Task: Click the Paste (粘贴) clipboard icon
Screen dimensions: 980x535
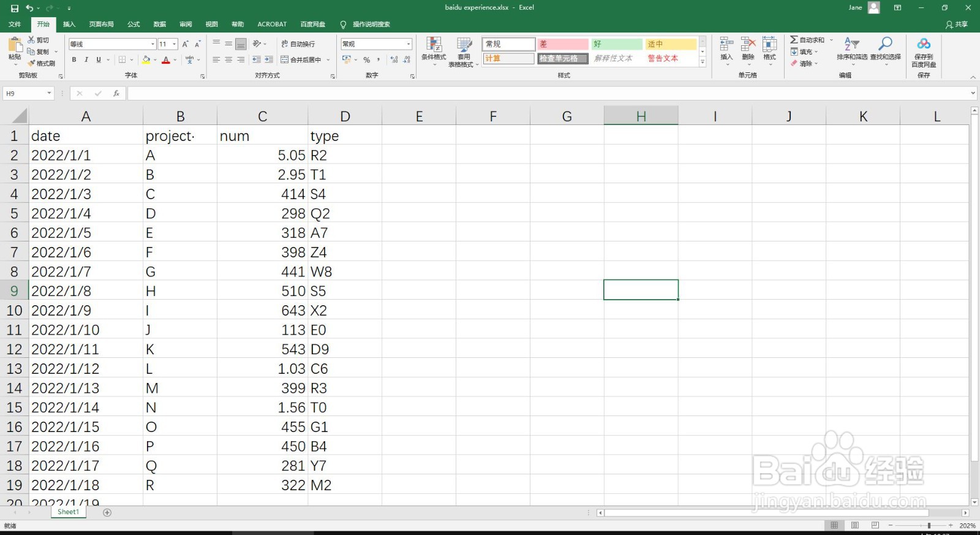Action: [x=15, y=45]
